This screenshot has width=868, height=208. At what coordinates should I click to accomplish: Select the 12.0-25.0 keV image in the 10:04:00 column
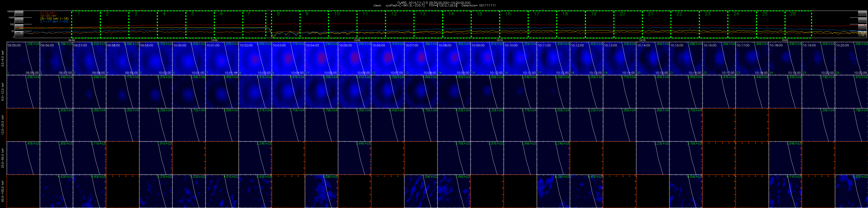point(321,125)
